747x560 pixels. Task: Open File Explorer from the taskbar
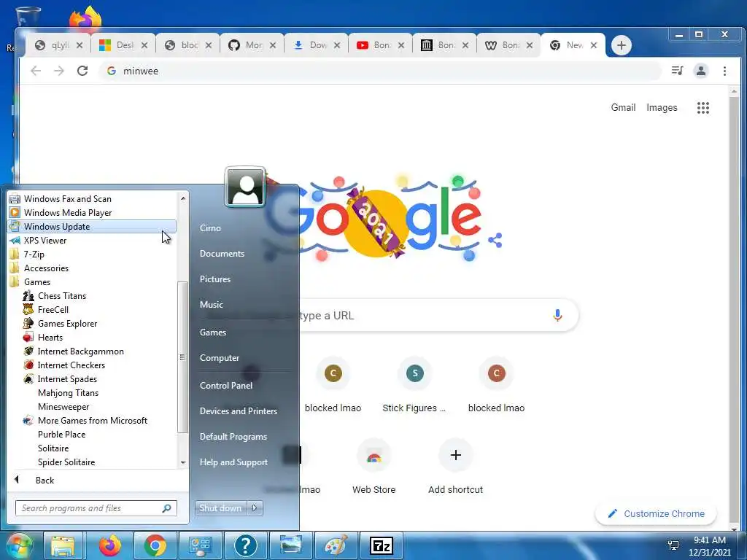pos(63,546)
